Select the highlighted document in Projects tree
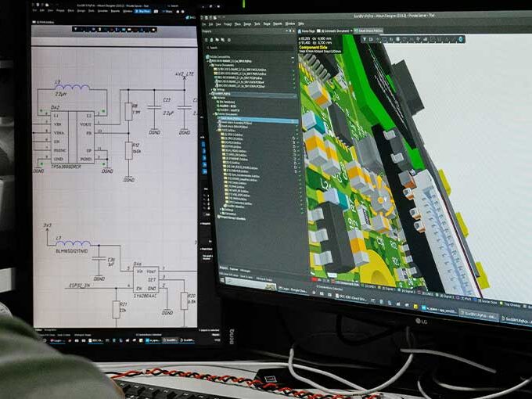532x399 pixels. 257,119
